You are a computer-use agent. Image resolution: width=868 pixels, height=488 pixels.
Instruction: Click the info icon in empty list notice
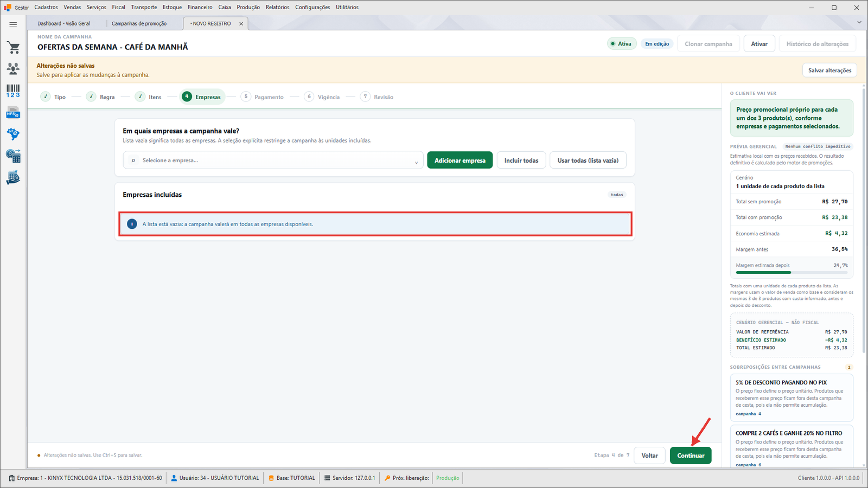[132, 224]
